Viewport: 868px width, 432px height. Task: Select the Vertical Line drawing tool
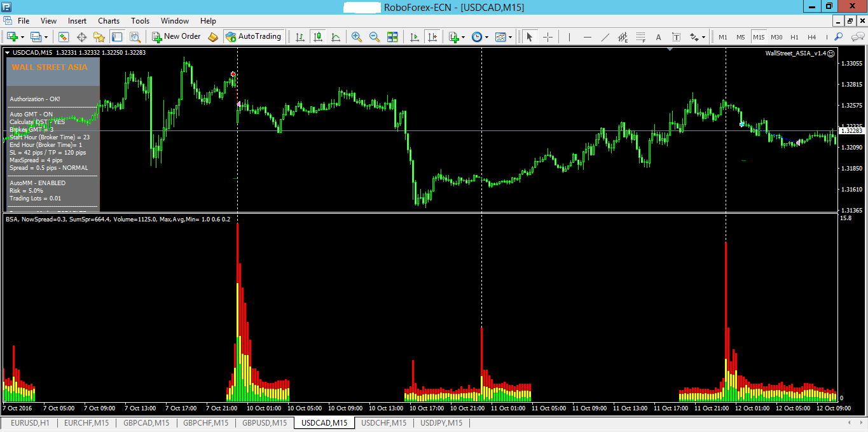click(569, 37)
